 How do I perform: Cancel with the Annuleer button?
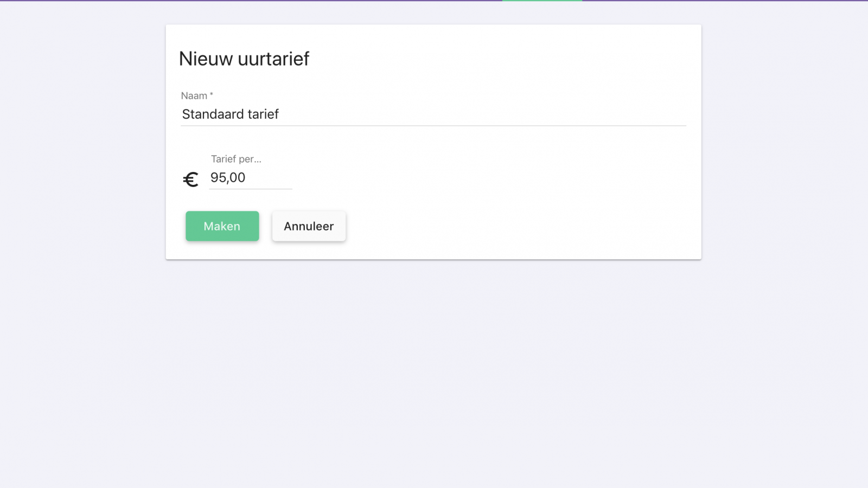point(309,226)
